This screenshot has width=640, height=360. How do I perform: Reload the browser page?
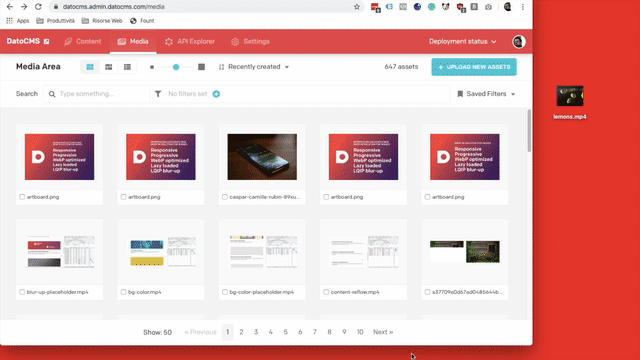pos(38,7)
